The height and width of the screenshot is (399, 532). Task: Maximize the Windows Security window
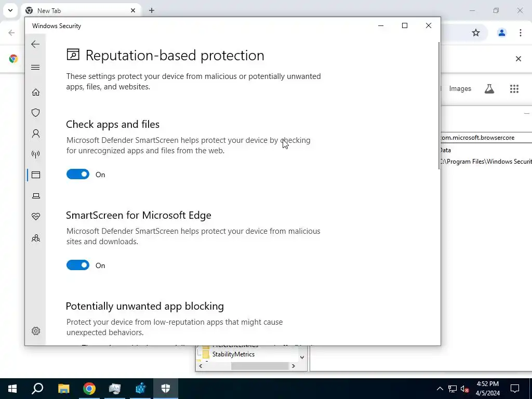click(404, 25)
